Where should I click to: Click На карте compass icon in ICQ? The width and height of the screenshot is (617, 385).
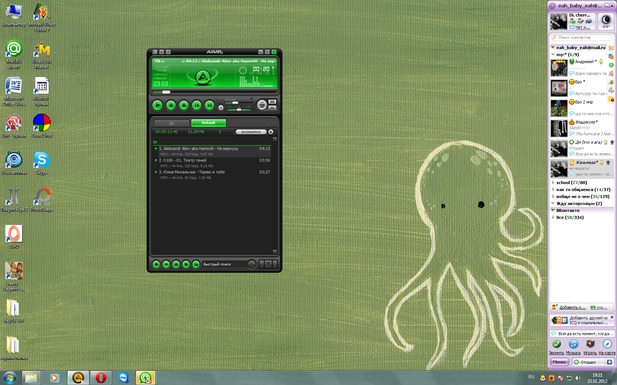(607, 344)
